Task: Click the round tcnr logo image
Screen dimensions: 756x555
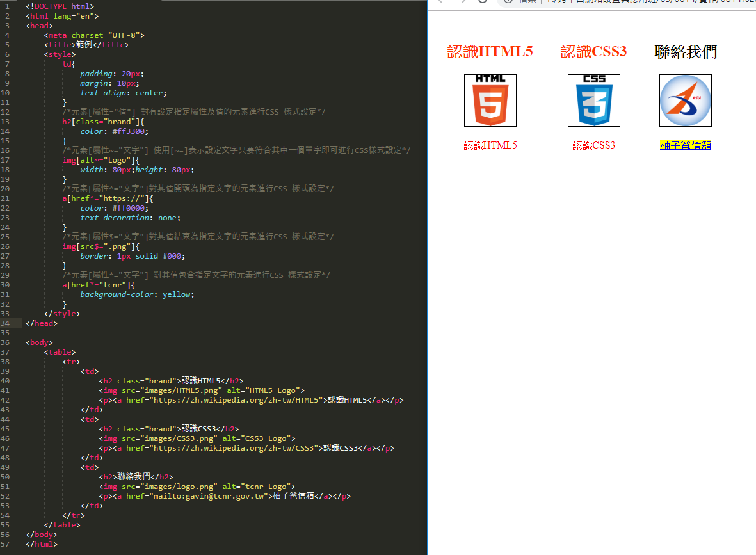Action: pos(685,101)
